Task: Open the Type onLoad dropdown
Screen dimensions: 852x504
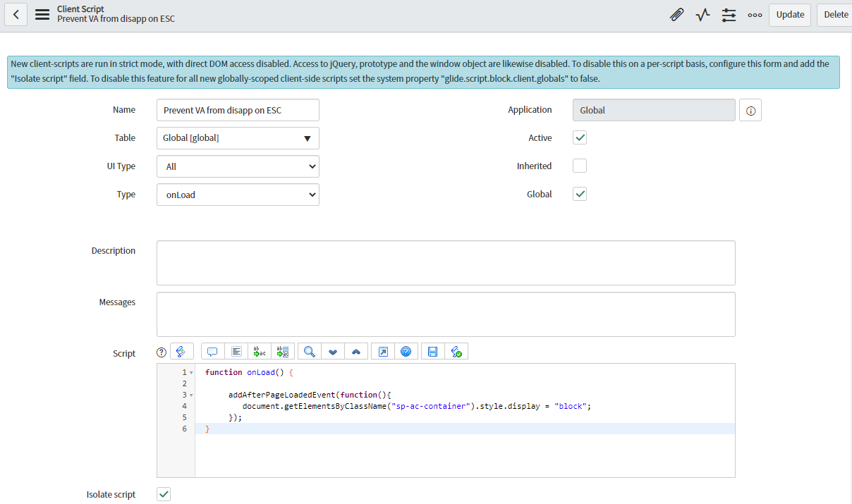Action: [x=238, y=195]
